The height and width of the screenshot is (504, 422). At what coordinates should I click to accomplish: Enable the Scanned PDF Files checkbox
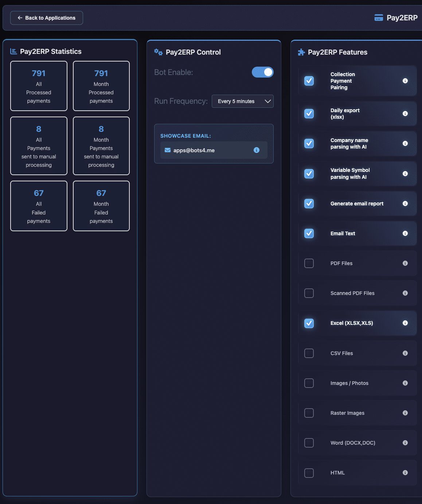point(309,293)
